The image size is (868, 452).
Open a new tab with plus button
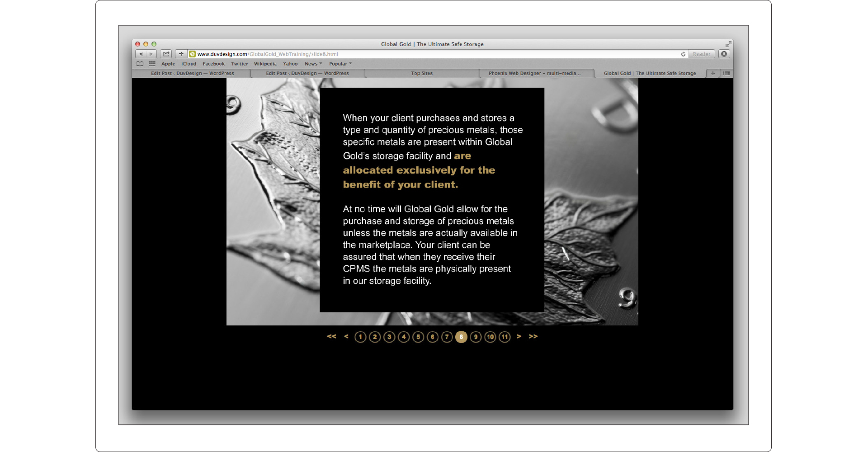(713, 73)
